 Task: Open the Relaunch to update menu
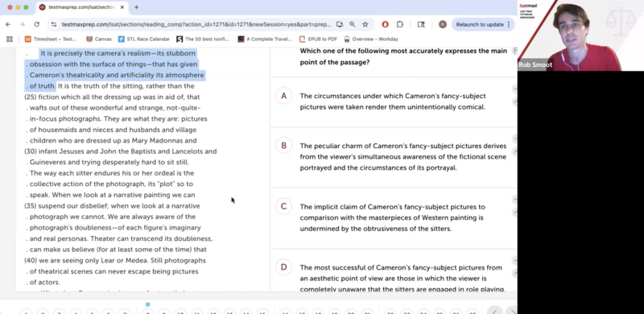(483, 25)
